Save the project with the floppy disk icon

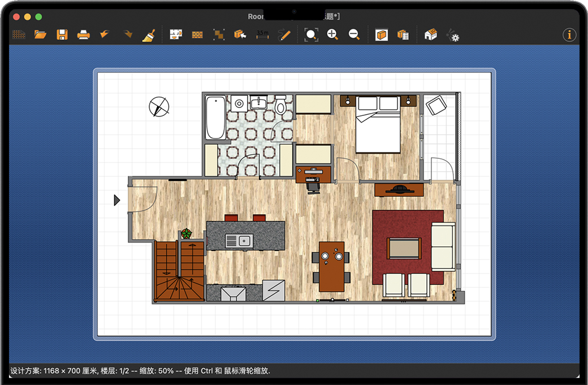tap(62, 34)
